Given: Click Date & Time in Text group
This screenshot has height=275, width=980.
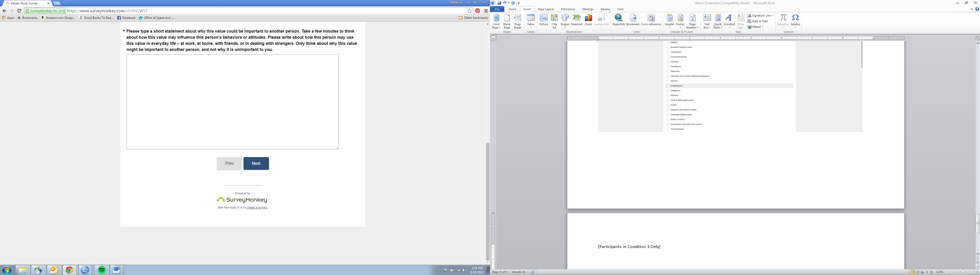Looking at the screenshot, I should click(759, 21).
